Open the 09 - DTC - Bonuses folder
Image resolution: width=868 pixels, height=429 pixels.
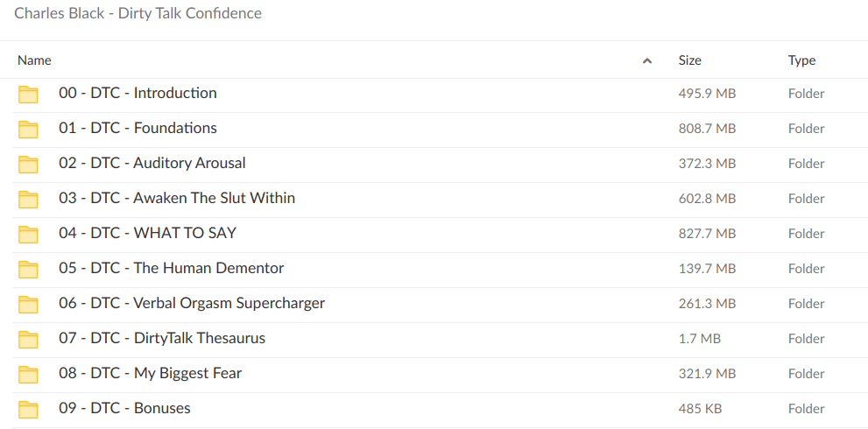124,408
